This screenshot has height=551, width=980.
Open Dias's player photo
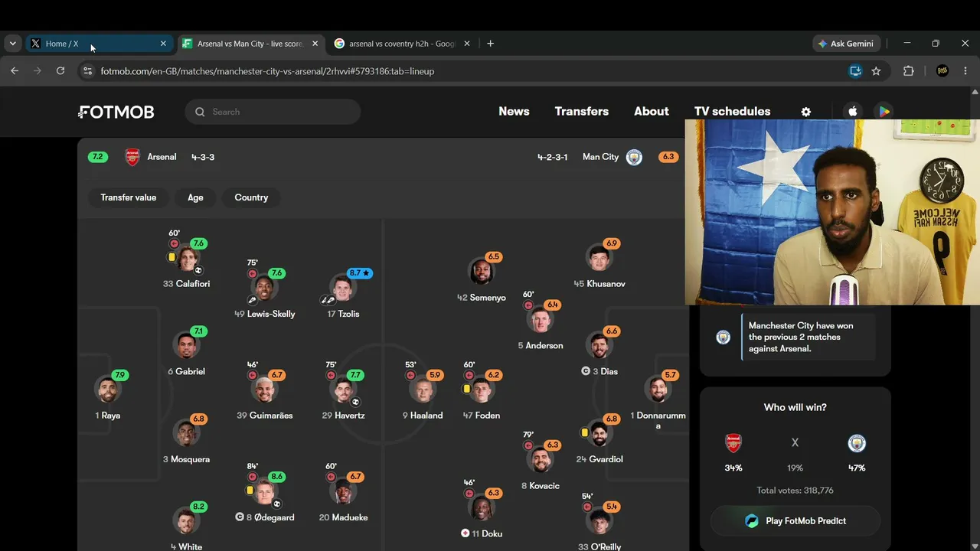pyautogui.click(x=599, y=346)
